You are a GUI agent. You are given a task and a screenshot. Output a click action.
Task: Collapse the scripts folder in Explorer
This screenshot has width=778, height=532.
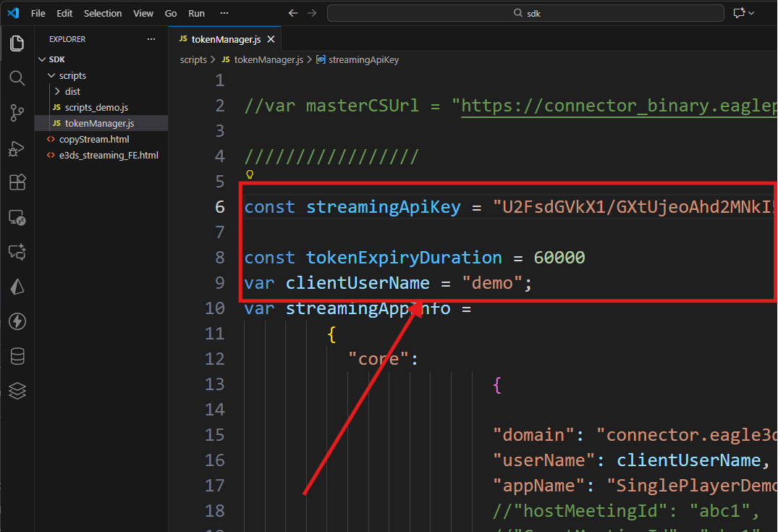tap(72, 75)
